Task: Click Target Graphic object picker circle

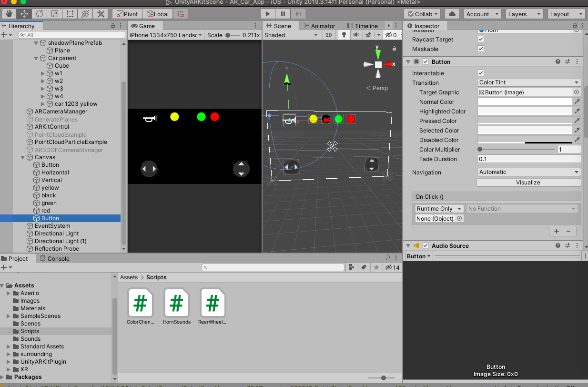Action: click(577, 92)
